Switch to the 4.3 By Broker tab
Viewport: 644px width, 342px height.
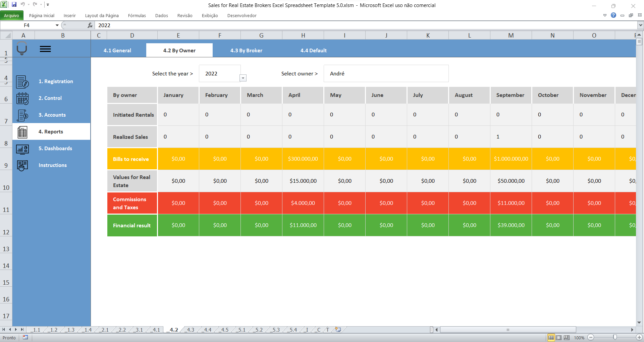[x=246, y=50]
